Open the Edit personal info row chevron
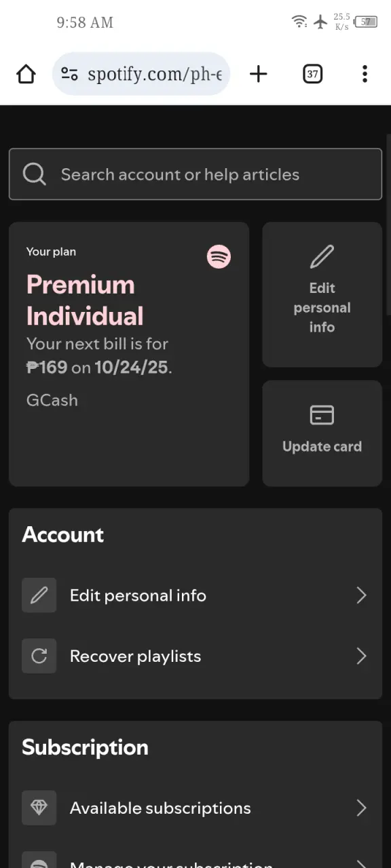This screenshot has height=868, width=391. coord(361,595)
